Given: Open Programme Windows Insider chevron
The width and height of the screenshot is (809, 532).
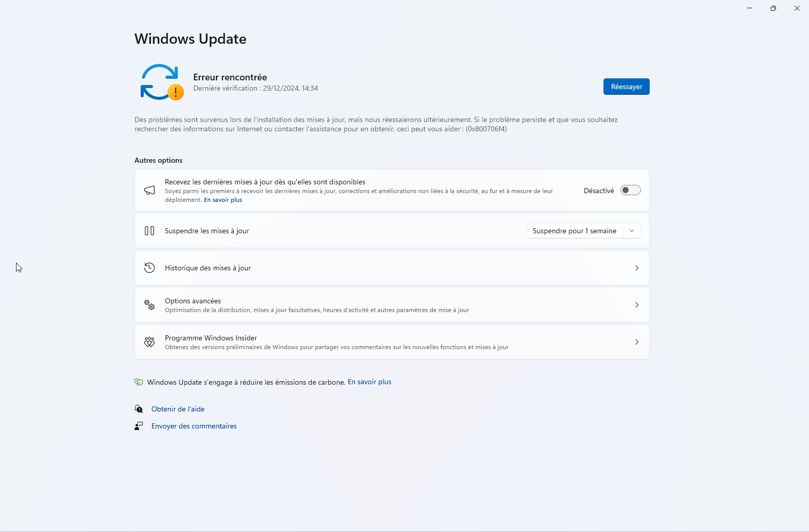Looking at the screenshot, I should coord(637,342).
